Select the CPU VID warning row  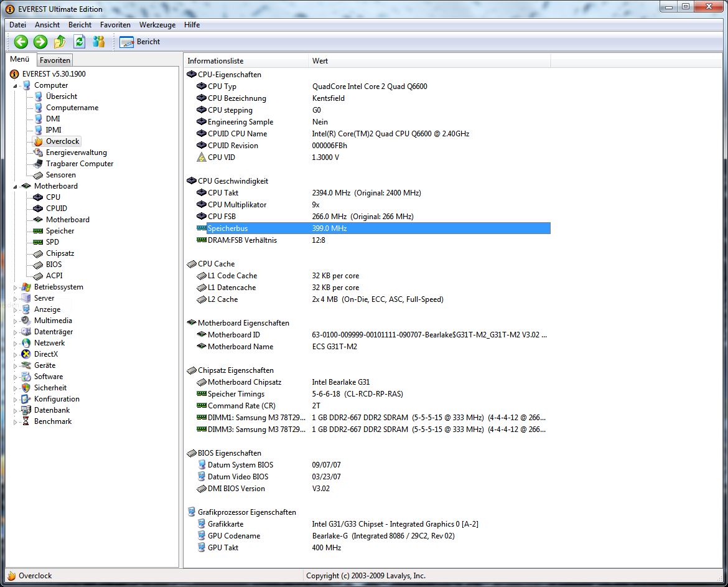373,157
